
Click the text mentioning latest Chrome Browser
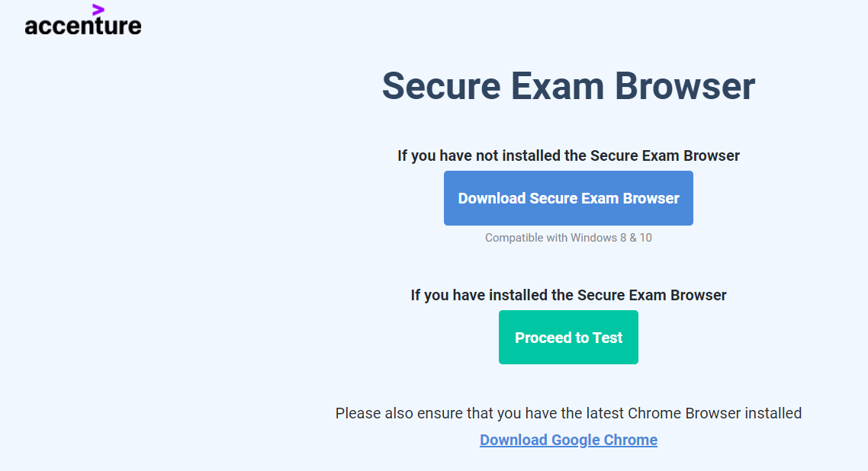(x=568, y=413)
